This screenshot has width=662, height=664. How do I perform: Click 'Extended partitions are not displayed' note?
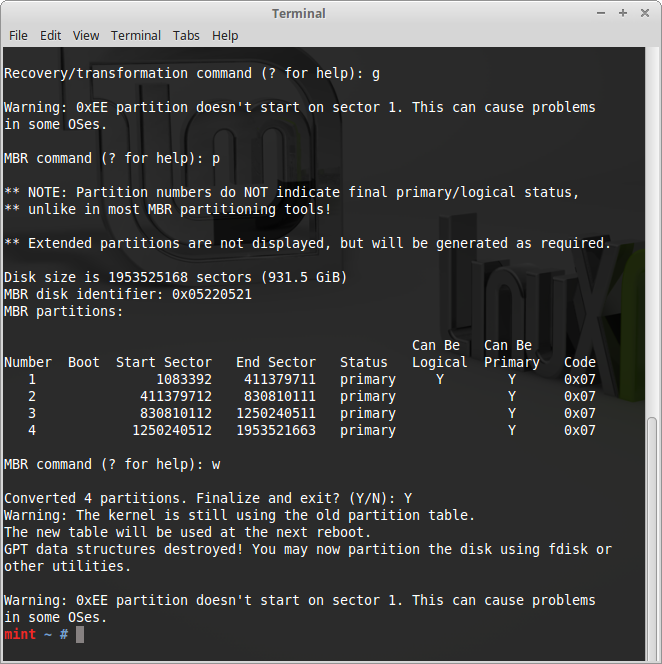307,243
